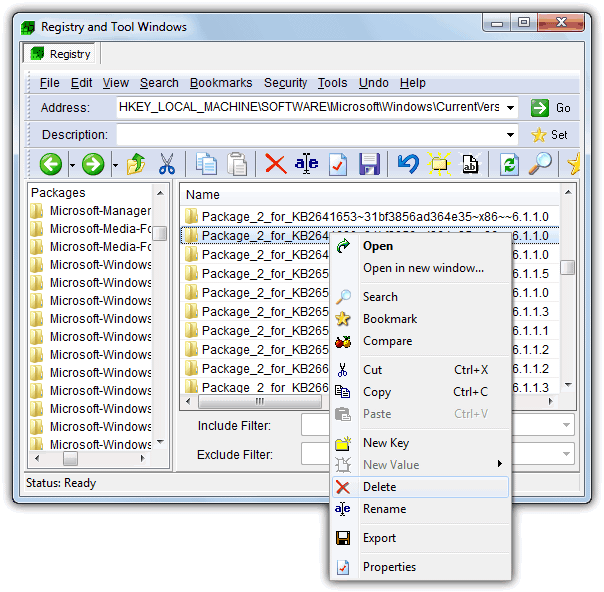
Task: Choose Delete in the context menu
Action: coord(420,487)
